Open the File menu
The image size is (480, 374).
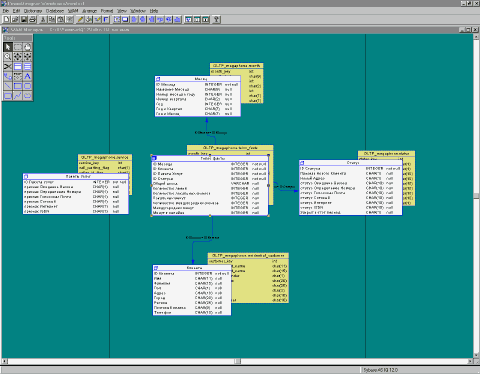[6, 11]
